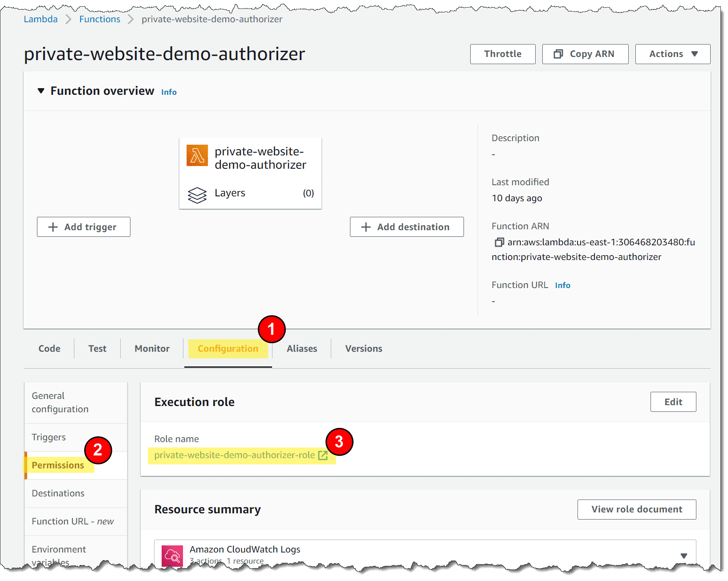Viewport: 728px width, 581px height.
Task: Go to the Versions tab
Action: coord(363,349)
